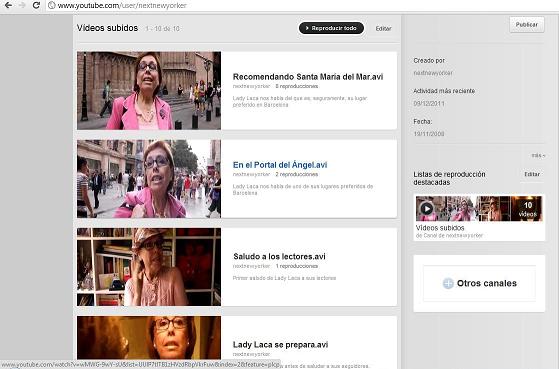The height and width of the screenshot is (369, 559).
Task: Click nextnewyorker link under Creado por
Action: [433, 73]
